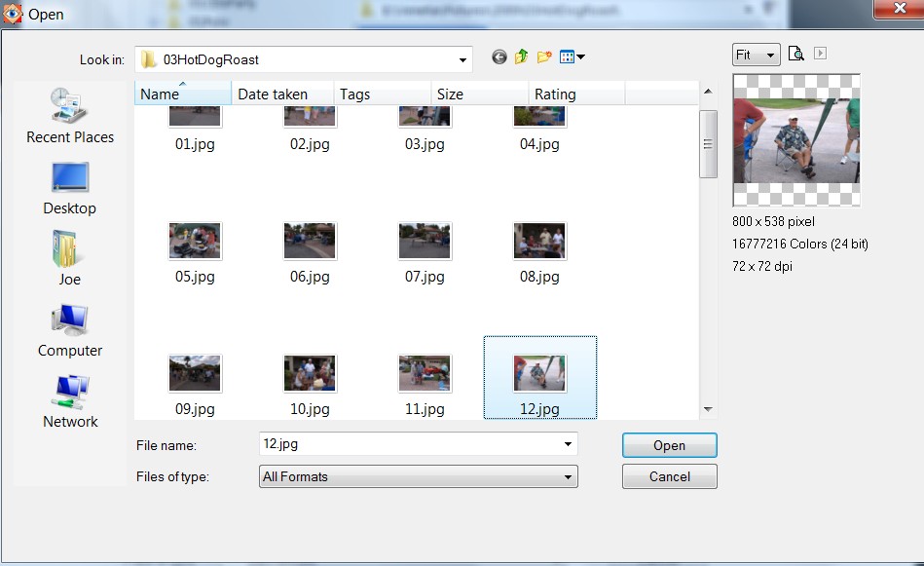This screenshot has width=924, height=566.
Task: Click the preview play arrow icon
Action: coord(820,53)
